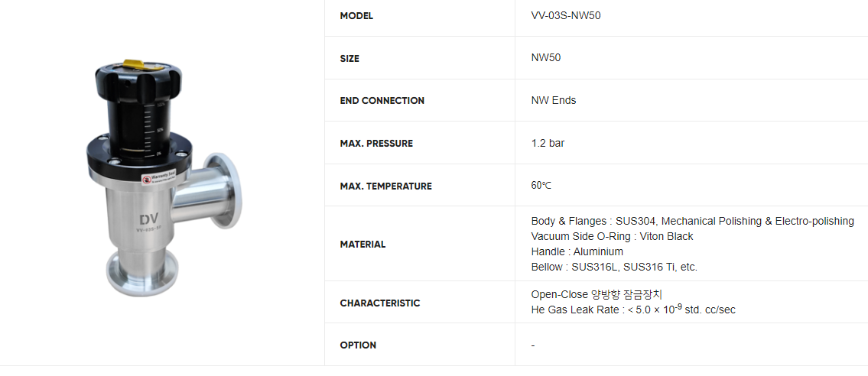The image size is (868, 376).
Task: Click the 60℃ temperature value
Action: click(x=541, y=186)
